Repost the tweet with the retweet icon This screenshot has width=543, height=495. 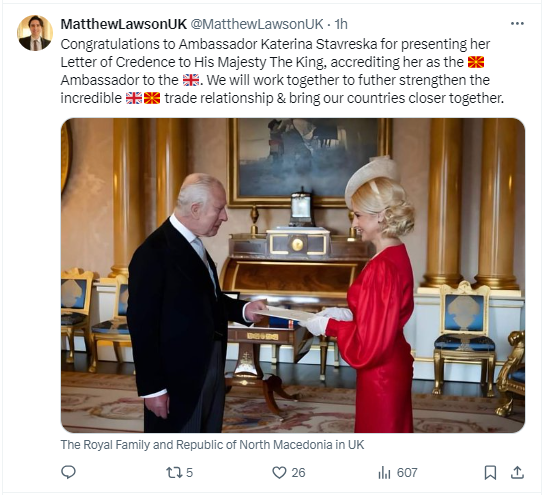[174, 472]
